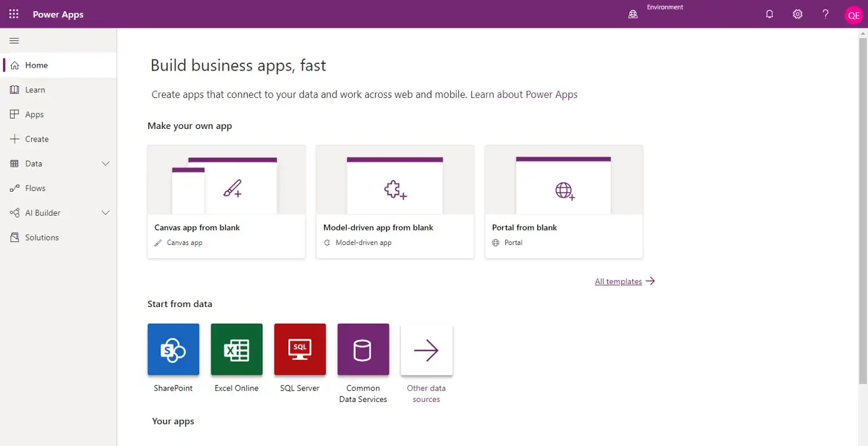868x446 pixels.
Task: Select the SQL Server tile
Action: click(x=300, y=349)
